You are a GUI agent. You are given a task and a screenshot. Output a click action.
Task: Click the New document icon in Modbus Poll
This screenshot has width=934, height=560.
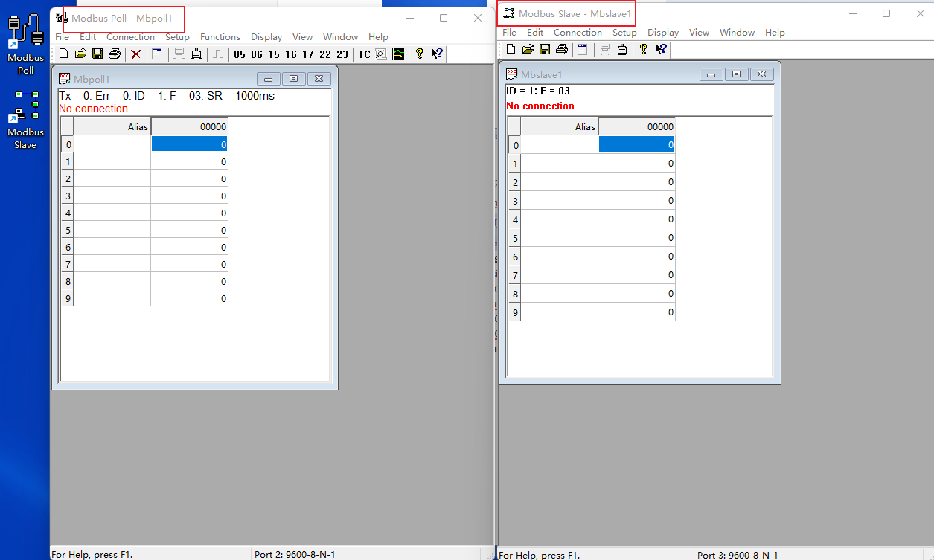(x=63, y=54)
